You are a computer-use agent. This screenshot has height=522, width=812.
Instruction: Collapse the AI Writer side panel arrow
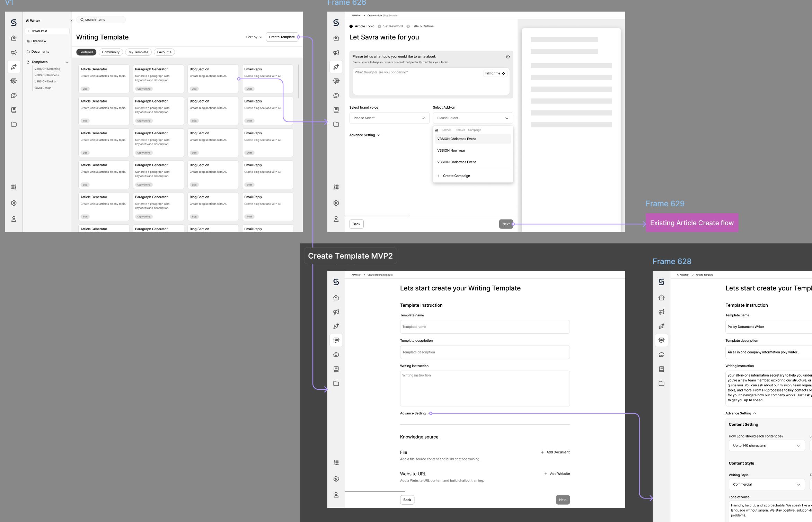[x=72, y=21]
